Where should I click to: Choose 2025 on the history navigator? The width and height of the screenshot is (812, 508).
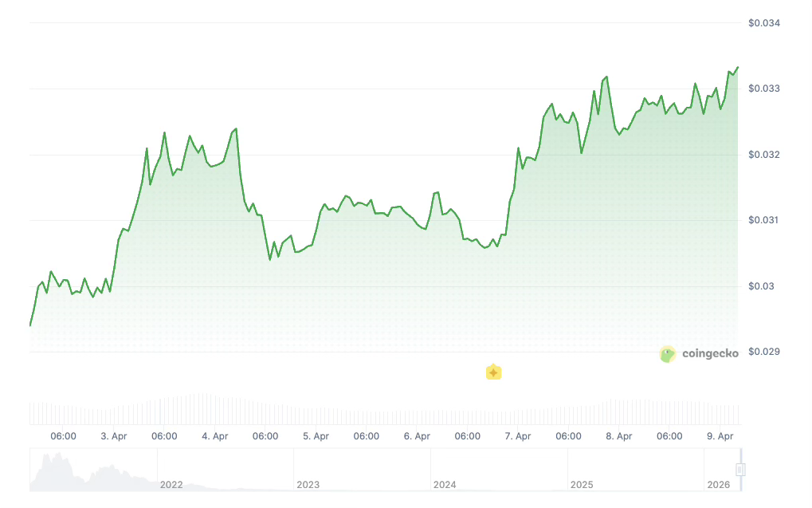coord(582,485)
